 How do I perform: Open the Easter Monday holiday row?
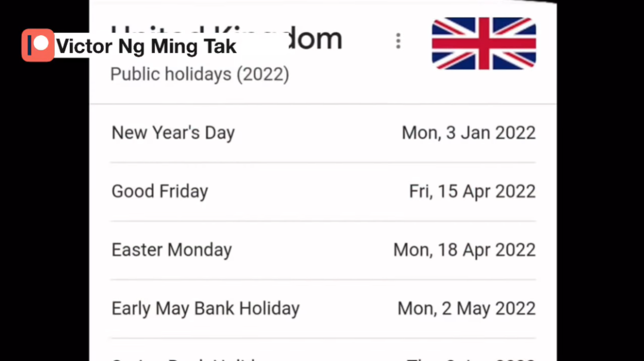(x=172, y=250)
